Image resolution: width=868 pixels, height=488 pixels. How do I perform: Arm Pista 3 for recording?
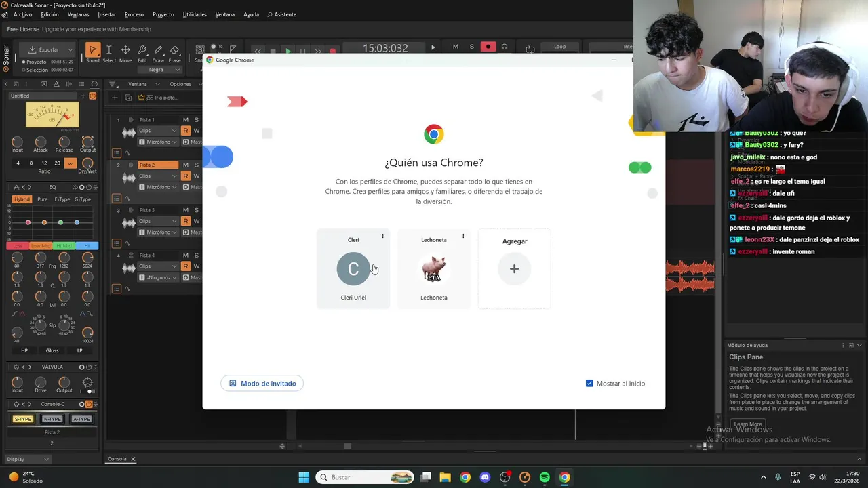tap(186, 221)
